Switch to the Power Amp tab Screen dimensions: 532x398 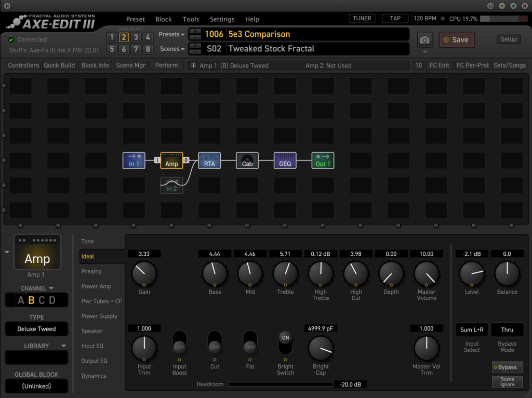(96, 286)
